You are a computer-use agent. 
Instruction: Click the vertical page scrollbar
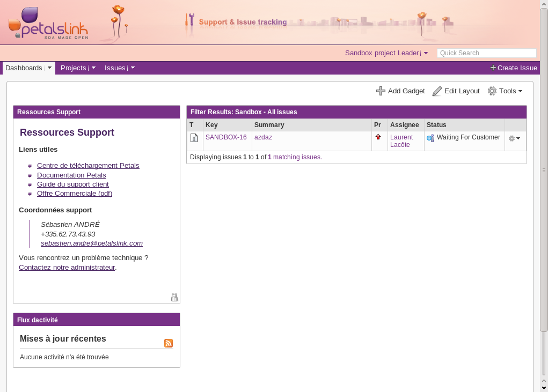click(x=543, y=172)
